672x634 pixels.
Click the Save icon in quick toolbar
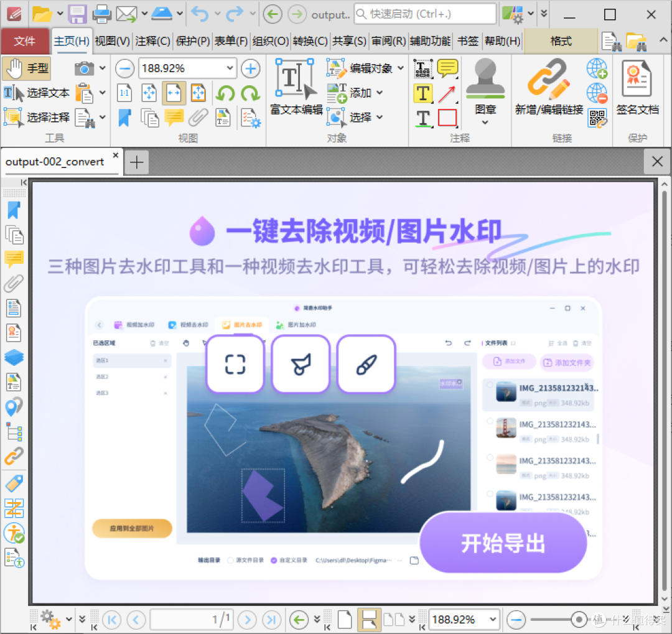point(78,14)
